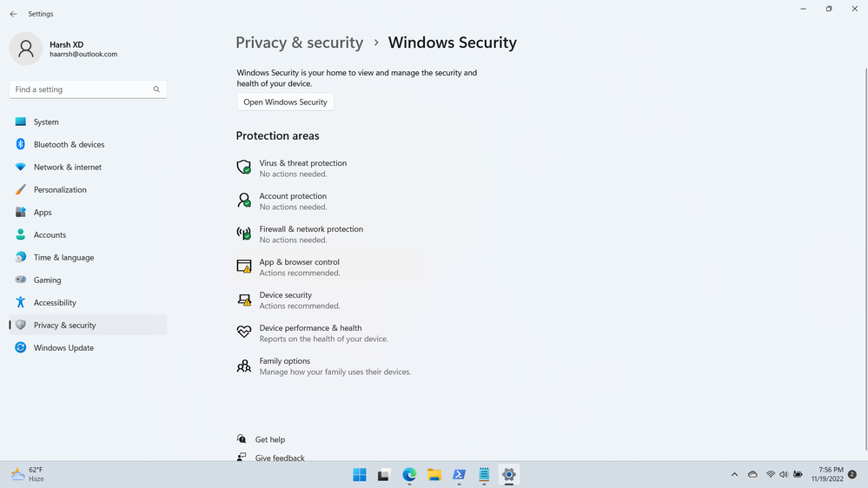This screenshot has width=868, height=488.
Task: Click the Time & language globe icon
Action: coord(21,257)
